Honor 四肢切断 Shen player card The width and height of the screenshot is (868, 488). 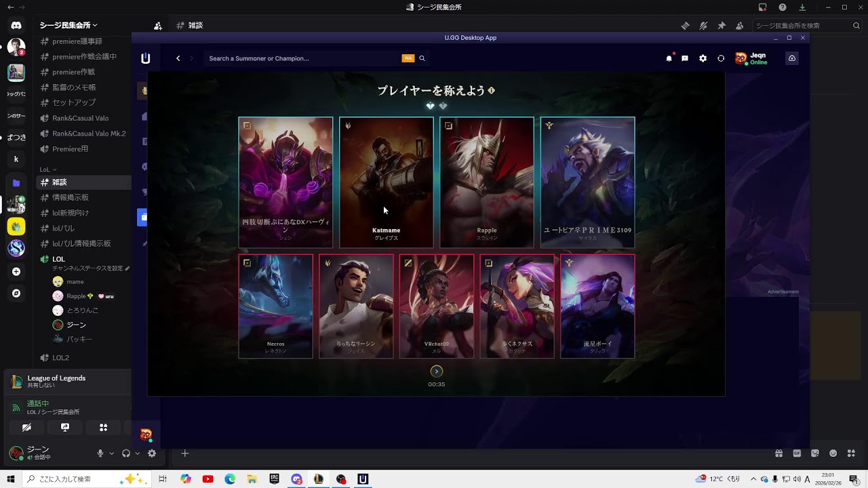(x=285, y=182)
